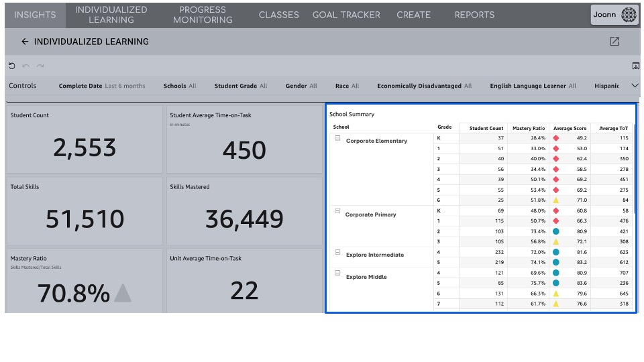644x362 pixels.
Task: Collapse Explore Middle school group
Action: pos(337,273)
